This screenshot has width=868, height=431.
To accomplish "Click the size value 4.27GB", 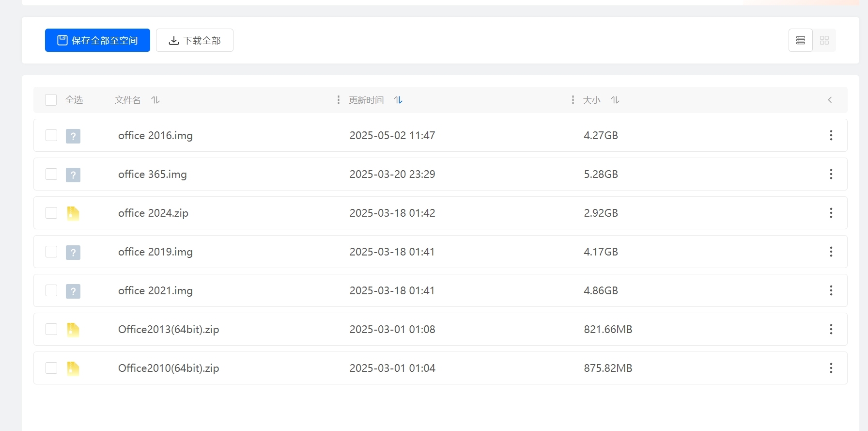I will pyautogui.click(x=601, y=135).
